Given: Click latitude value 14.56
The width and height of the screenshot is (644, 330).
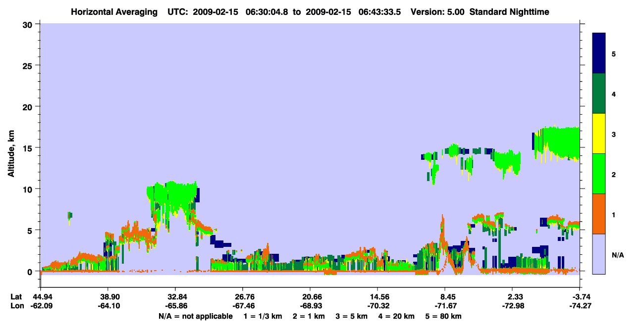Looking at the screenshot, I should (x=377, y=297).
